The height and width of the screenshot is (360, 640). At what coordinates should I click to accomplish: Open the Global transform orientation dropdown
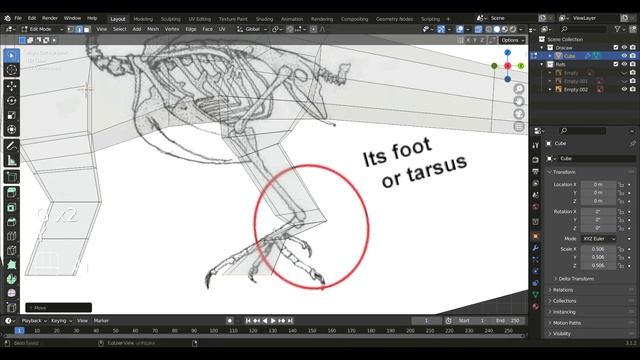[x=252, y=29]
